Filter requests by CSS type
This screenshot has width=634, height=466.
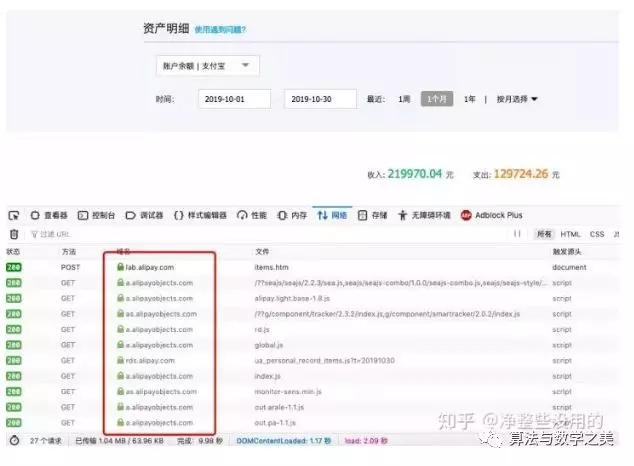597,234
